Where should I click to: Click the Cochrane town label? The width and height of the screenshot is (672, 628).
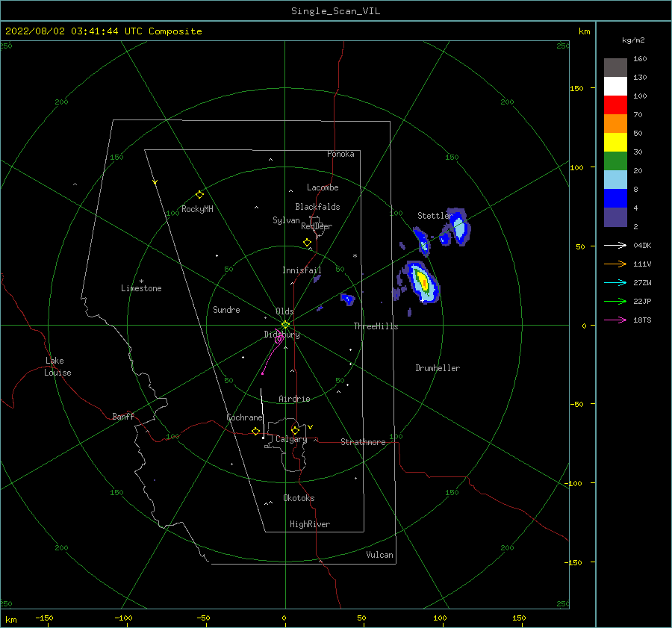244,417
